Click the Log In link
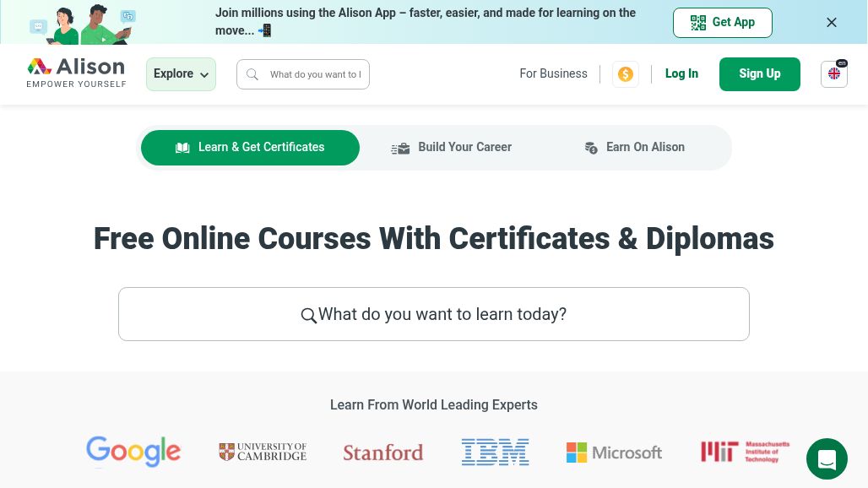 pyautogui.click(x=681, y=73)
